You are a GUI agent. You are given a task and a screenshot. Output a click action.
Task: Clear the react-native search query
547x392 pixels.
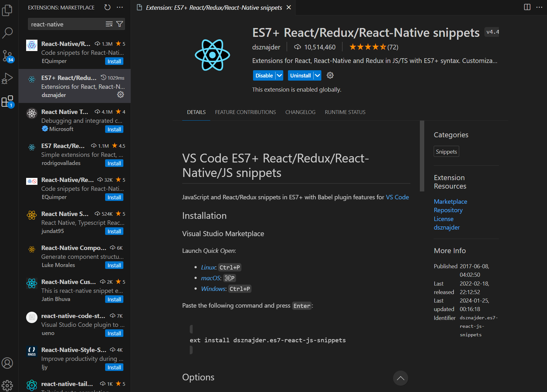pos(109,24)
